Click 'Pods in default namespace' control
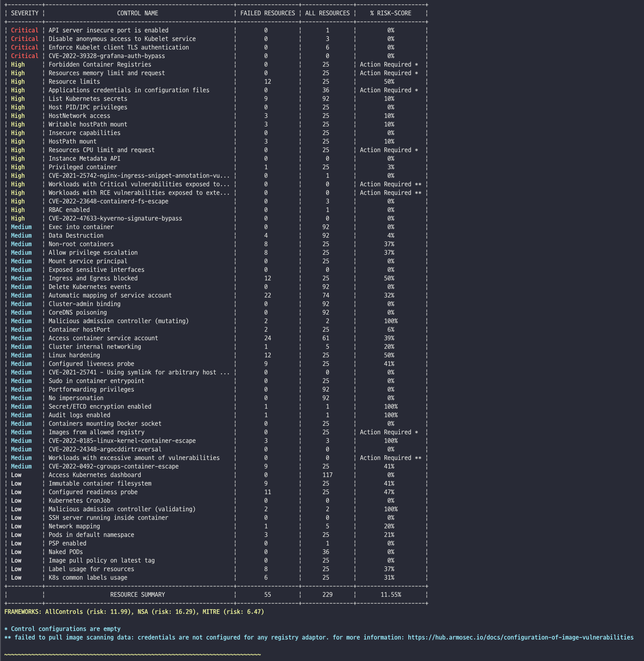 [x=92, y=535]
